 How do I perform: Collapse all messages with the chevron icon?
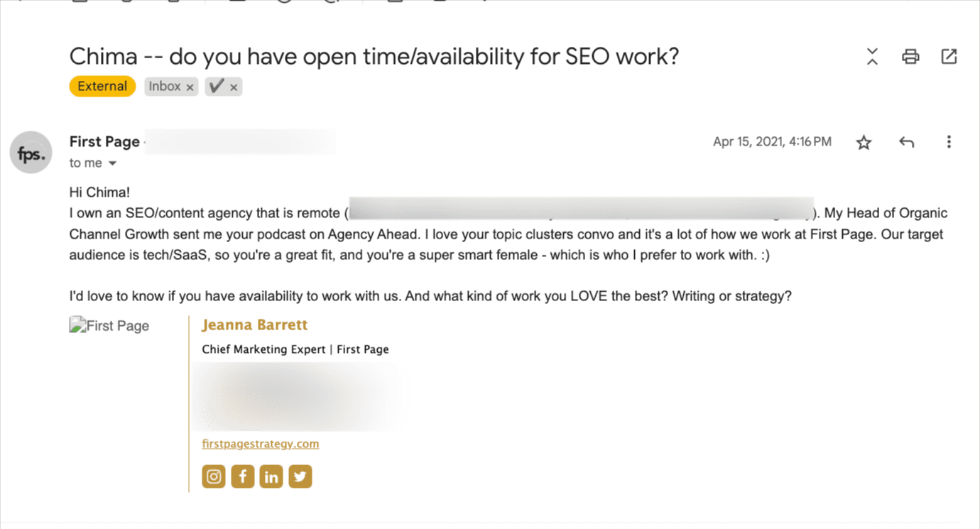tap(871, 56)
